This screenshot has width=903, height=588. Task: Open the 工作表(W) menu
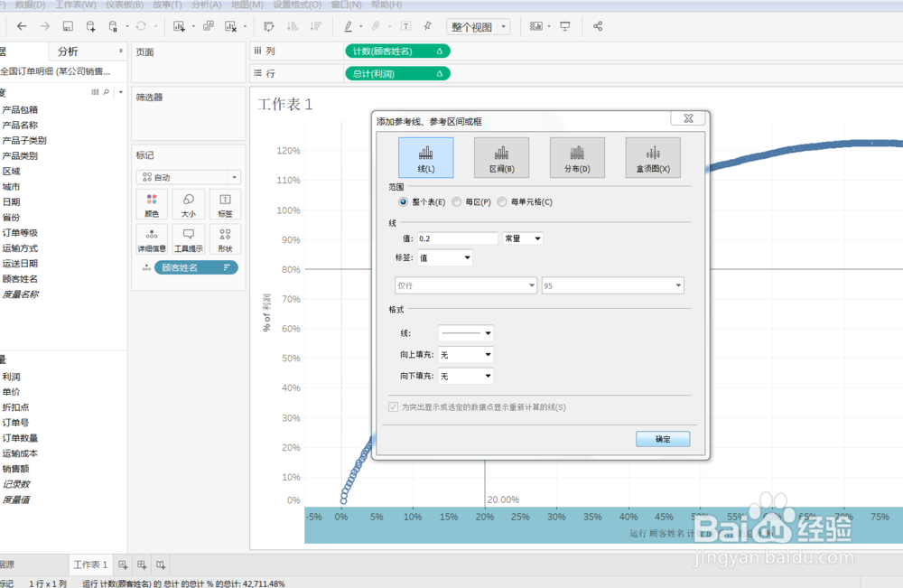(x=76, y=5)
